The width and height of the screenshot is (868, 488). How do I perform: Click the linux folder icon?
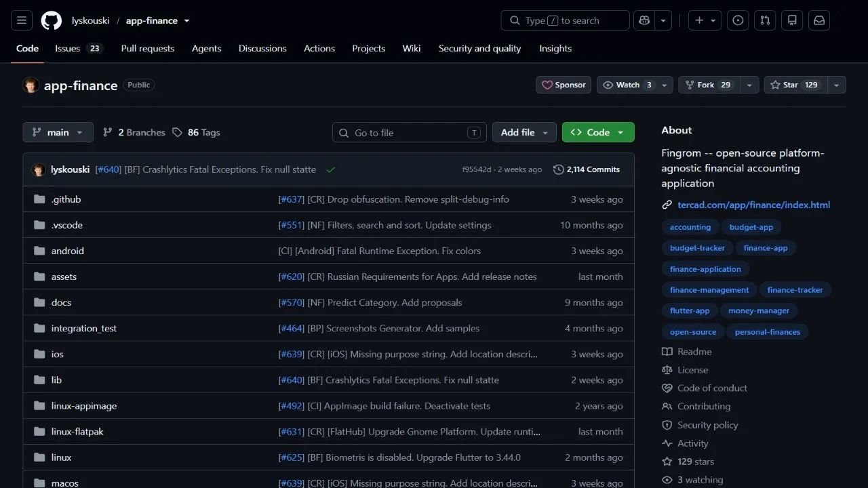coord(39,457)
